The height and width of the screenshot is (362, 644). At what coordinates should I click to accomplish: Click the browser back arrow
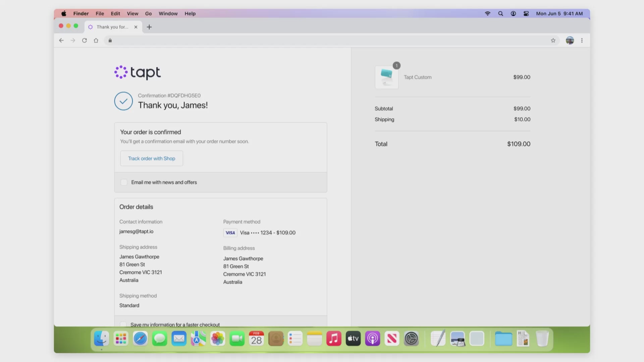tap(61, 41)
